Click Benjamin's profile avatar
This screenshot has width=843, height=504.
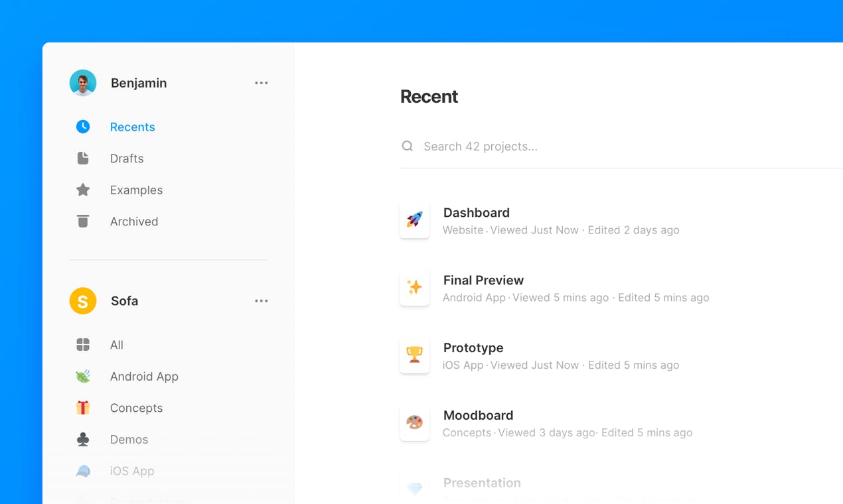(83, 83)
